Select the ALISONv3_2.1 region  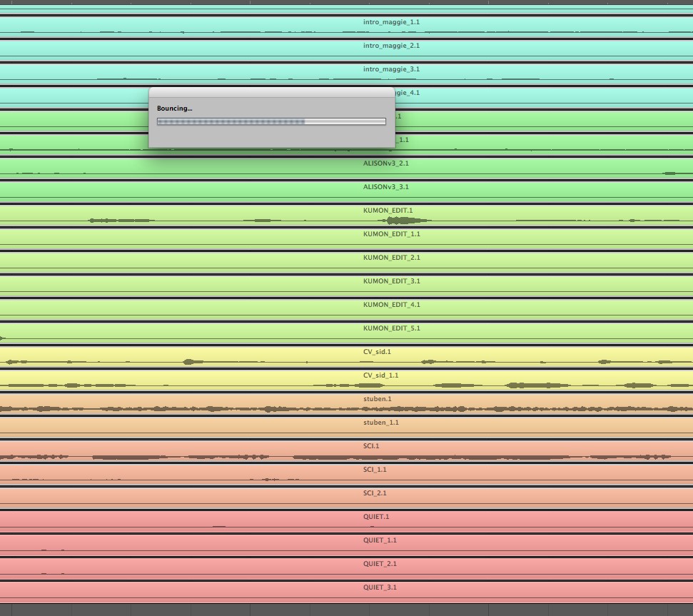[x=385, y=168]
